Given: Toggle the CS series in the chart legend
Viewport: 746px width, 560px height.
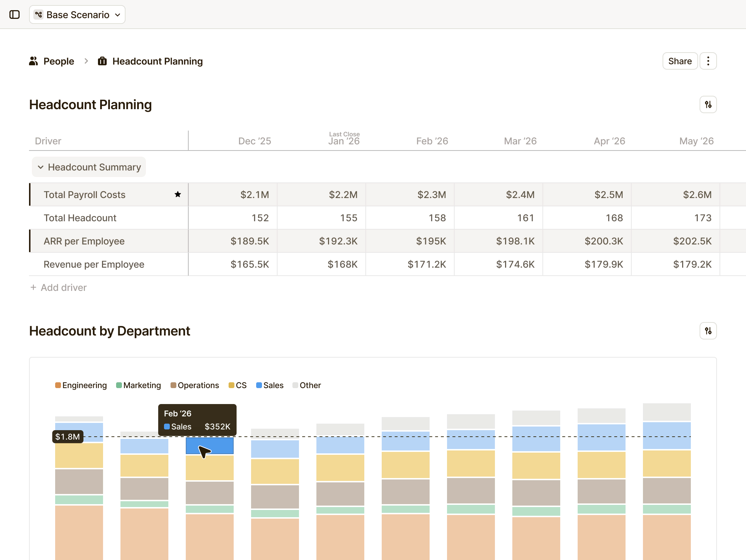Looking at the screenshot, I should pos(237,385).
